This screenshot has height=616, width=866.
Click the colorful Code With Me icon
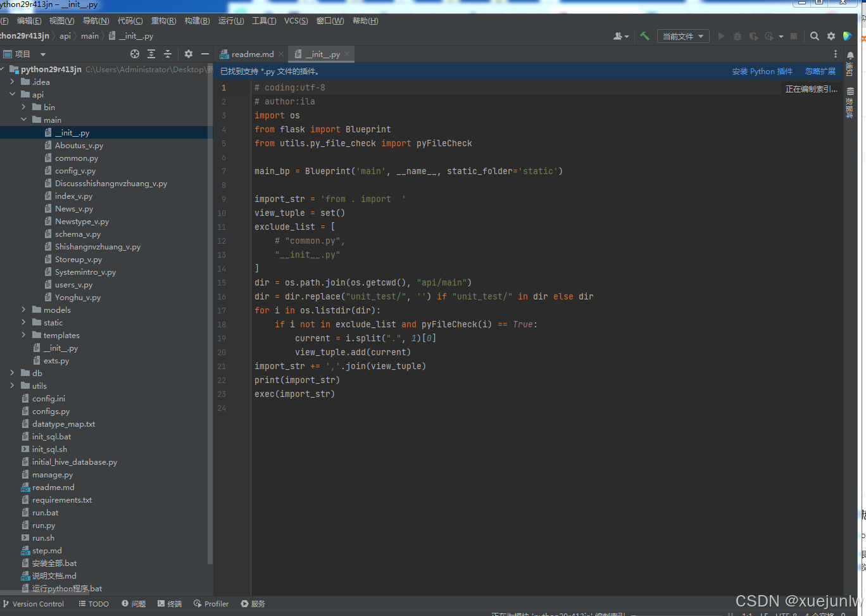(x=847, y=36)
